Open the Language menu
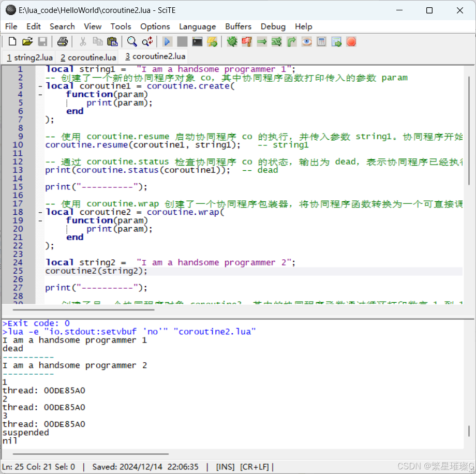Screen dimensions: 476x474 tap(197, 26)
